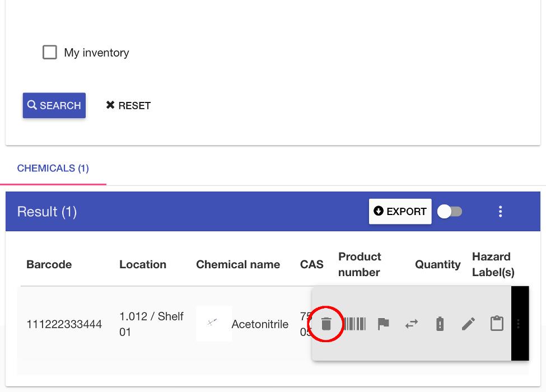This screenshot has width=546, height=392.
Task: Open the Acetonitrile structure thumbnail
Action: pyautogui.click(x=213, y=324)
